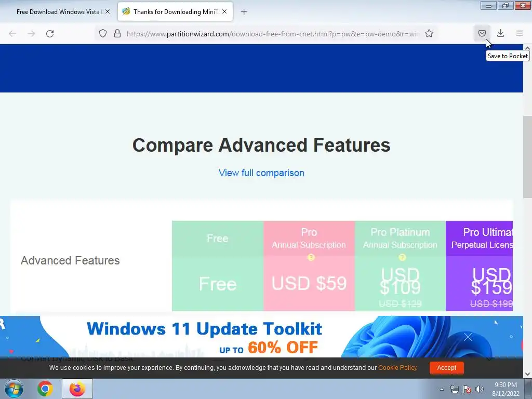This screenshot has height=399, width=532.
Task: Reload the page with the refresh icon
Action: [50, 34]
